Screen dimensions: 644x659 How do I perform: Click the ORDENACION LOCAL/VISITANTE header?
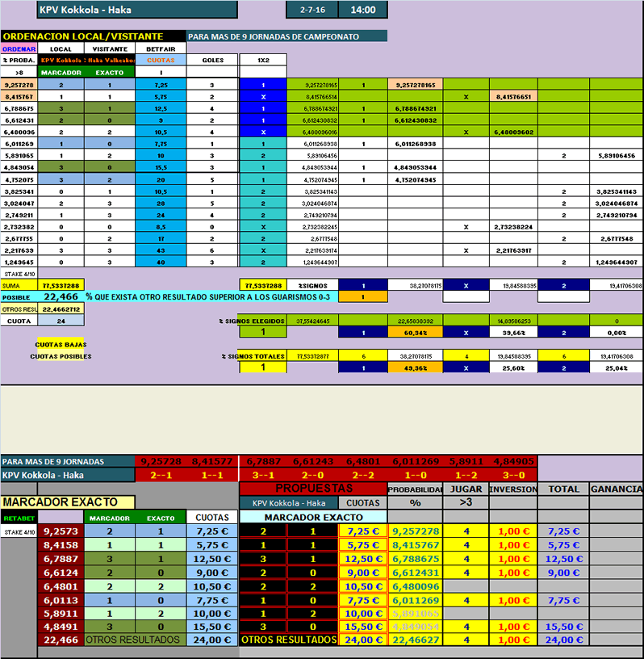94,36
